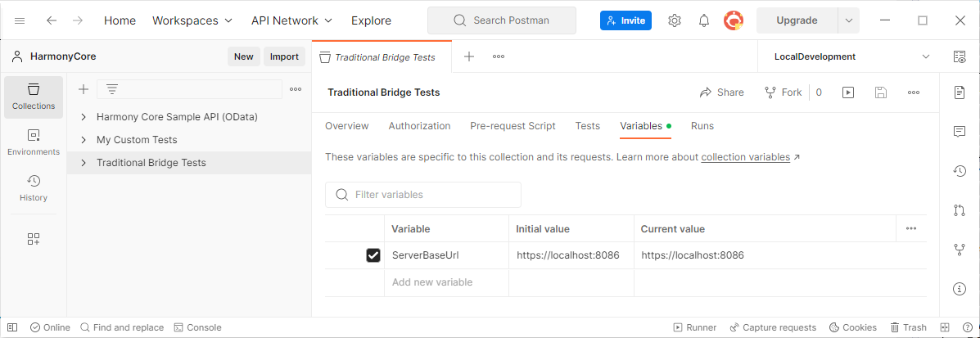Viewport: 980px width, 338px height.
Task: Open tab options ellipsis
Action: point(498,56)
